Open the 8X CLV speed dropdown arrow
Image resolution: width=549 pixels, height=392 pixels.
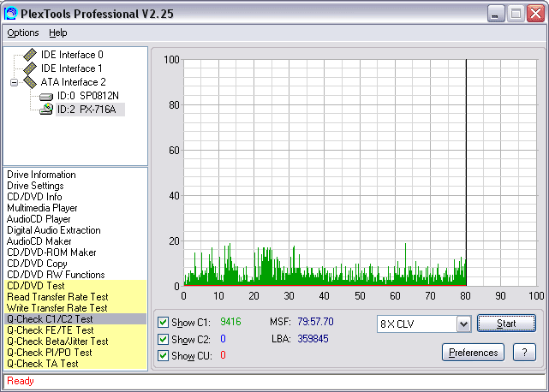coord(463,324)
